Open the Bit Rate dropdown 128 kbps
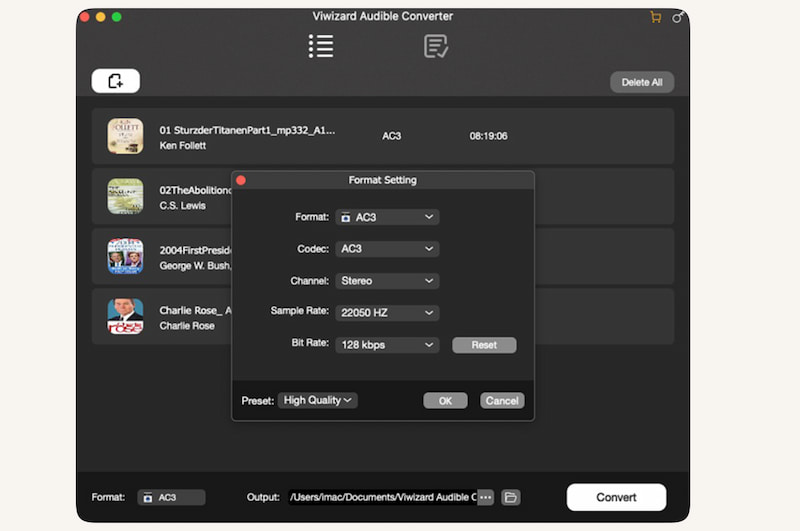Viewport: 800px width, 531px height. [x=387, y=345]
